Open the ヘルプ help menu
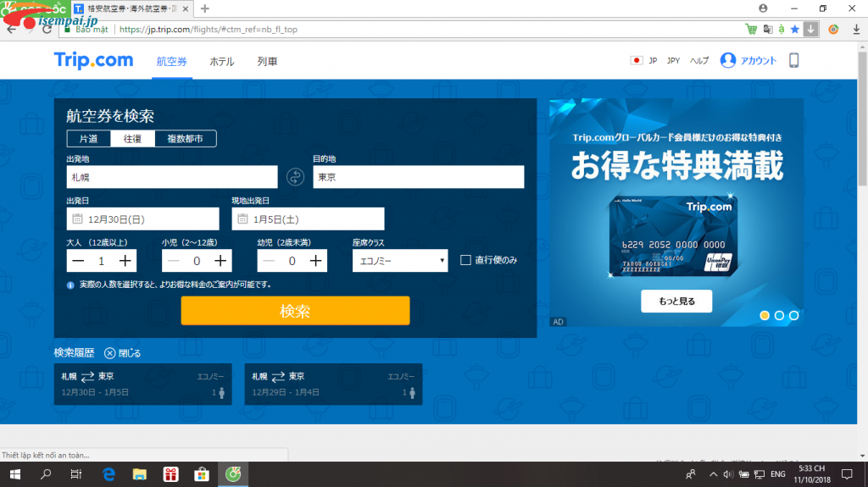Viewport: 868px width, 487px height. 699,60
